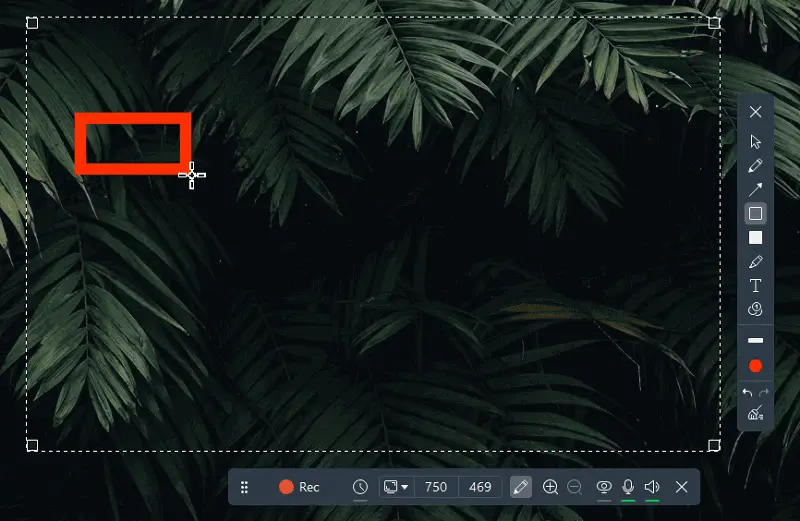Viewport: 800px width, 521px height.
Task: Click the bottom-right selection corner handle
Action: point(714,445)
